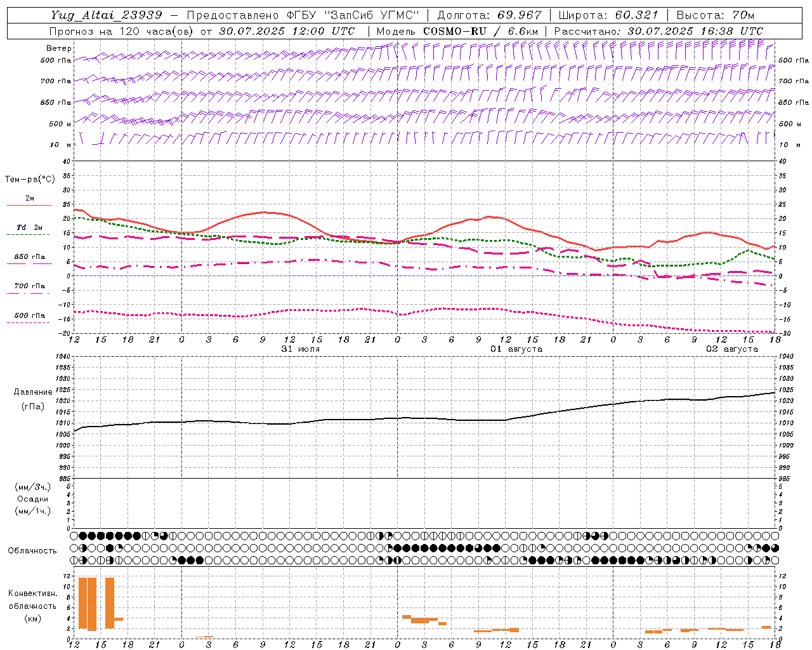The width and height of the screenshot is (812, 650).
Task: Click the Долгота: 69.967 value
Action: [x=489, y=15]
